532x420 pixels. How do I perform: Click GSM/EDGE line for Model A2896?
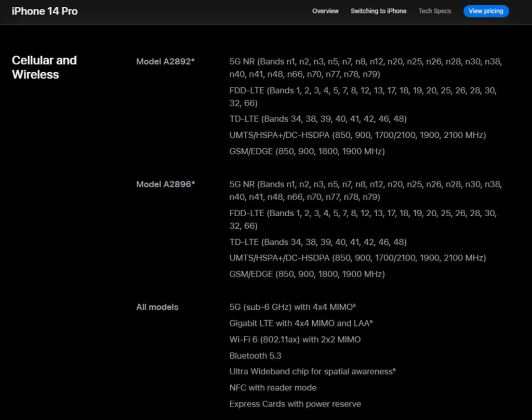click(307, 274)
